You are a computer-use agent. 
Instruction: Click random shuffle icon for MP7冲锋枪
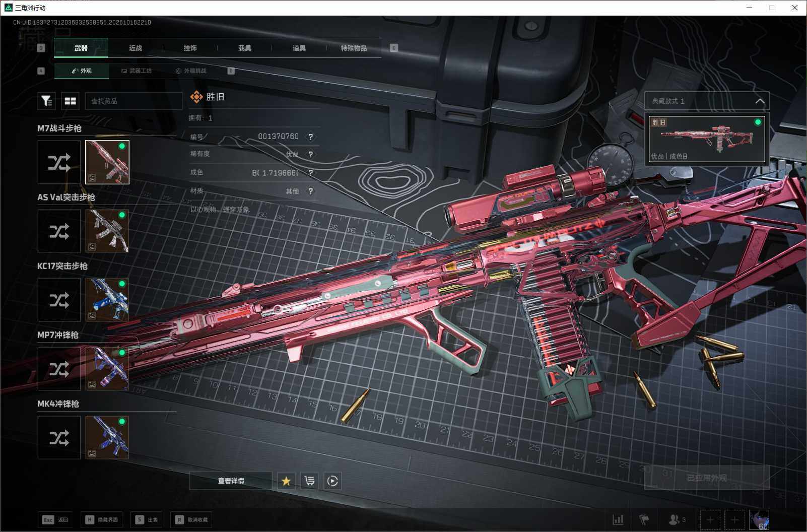click(x=59, y=369)
